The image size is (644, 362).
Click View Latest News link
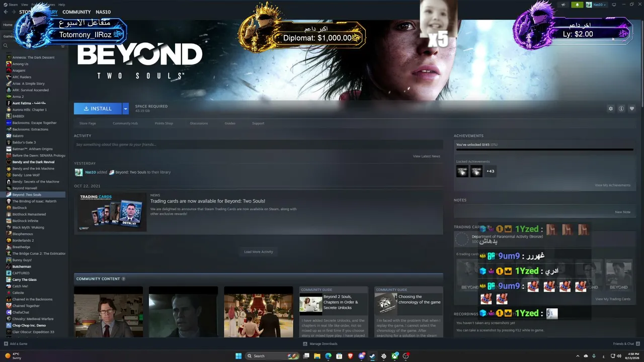coord(426,156)
